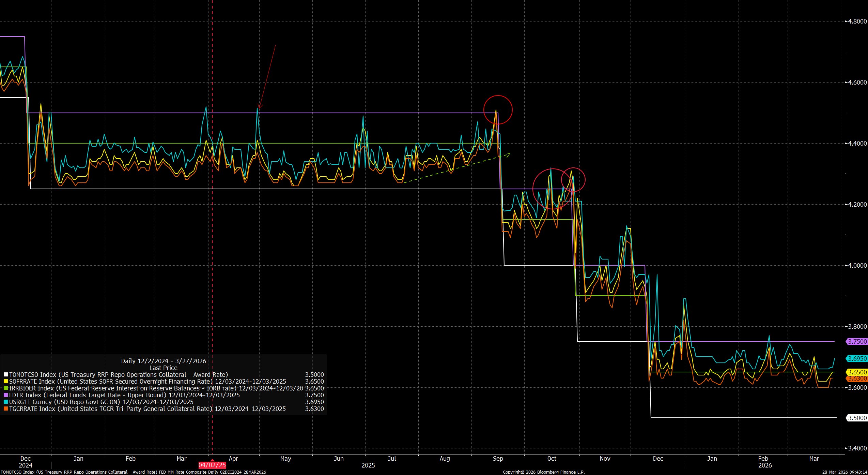Select the green dashed trend arrow annotation
Image resolution: width=868 pixels, height=475 pixels.
[456, 168]
